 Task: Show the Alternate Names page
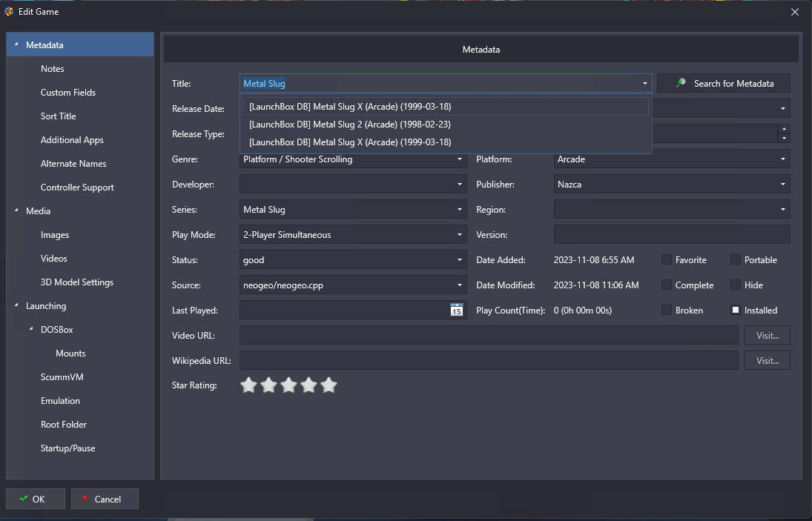[73, 164]
